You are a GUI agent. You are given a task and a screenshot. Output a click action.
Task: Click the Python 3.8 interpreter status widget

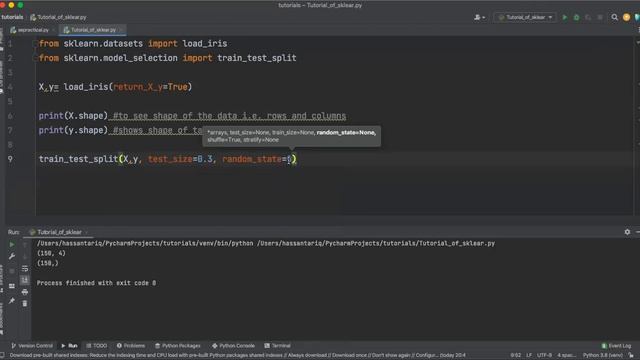coord(602,356)
